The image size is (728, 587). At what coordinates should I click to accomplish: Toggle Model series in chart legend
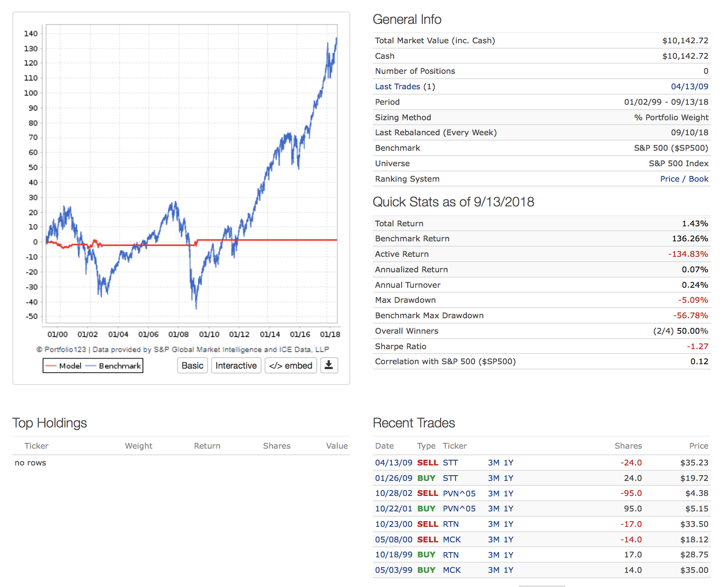click(64, 366)
